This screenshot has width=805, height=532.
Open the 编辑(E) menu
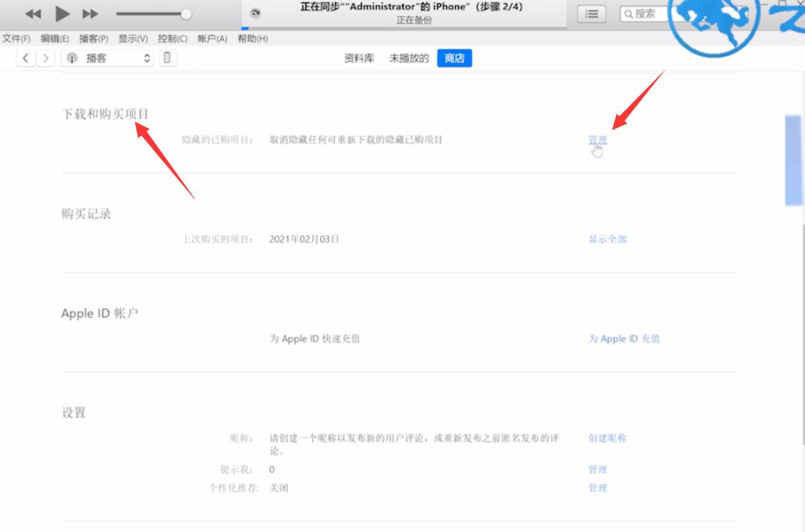click(x=55, y=39)
